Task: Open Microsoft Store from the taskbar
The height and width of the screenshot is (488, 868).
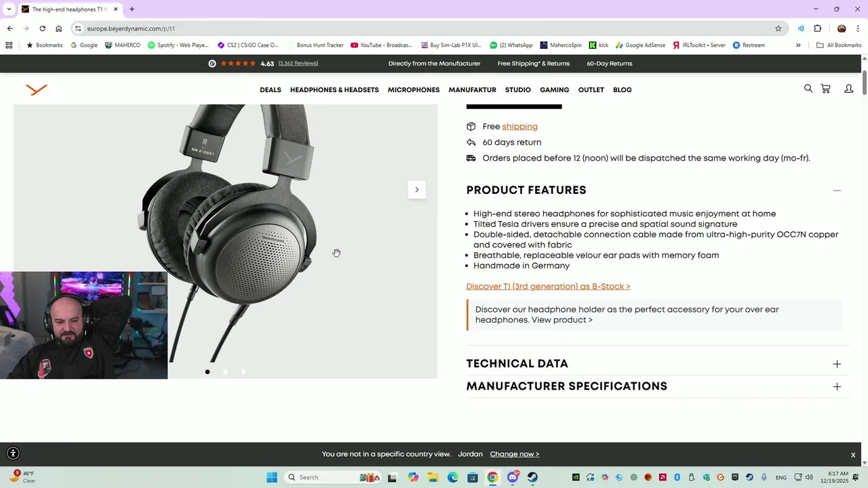Action: (x=473, y=477)
